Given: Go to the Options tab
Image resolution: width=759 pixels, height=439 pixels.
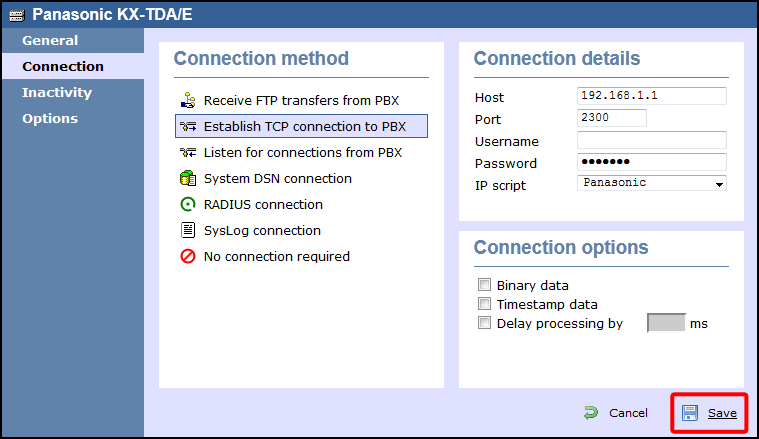Looking at the screenshot, I should (50, 119).
